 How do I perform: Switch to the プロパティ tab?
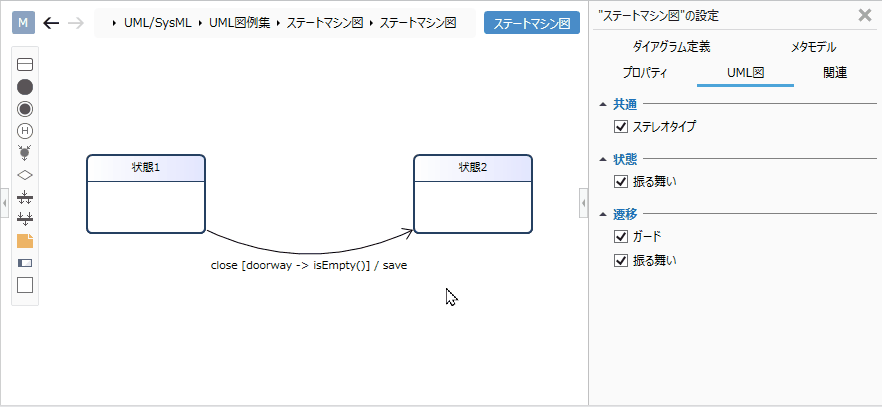pos(644,73)
